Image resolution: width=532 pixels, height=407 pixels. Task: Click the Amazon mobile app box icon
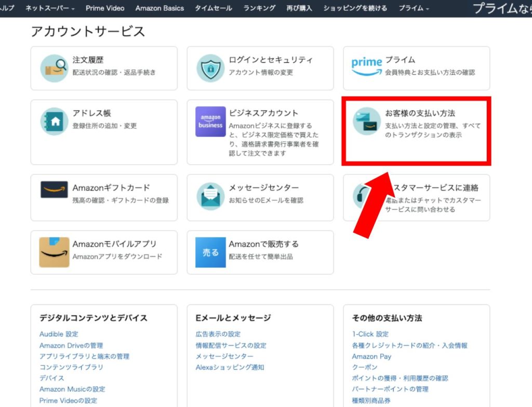tap(54, 252)
